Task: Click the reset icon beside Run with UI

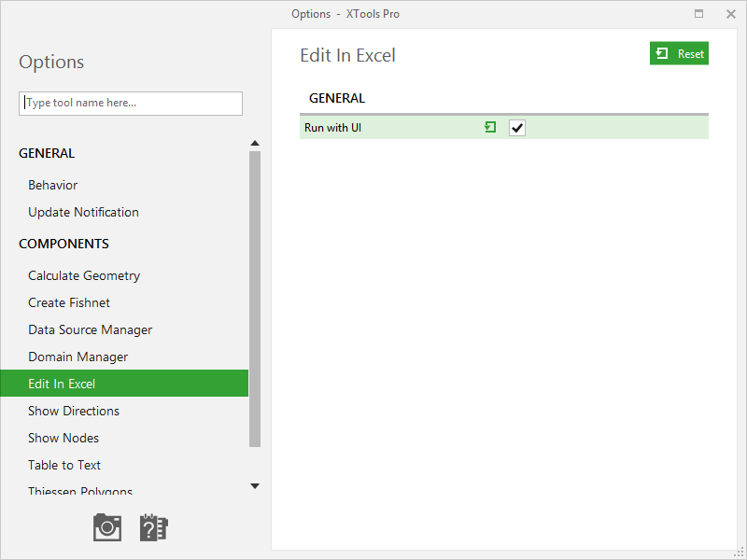Action: coord(490,127)
